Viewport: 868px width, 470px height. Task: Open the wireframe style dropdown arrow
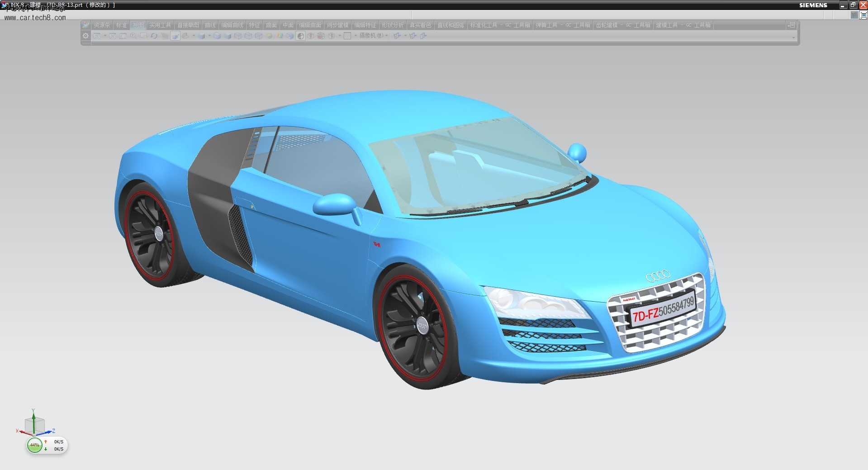194,36
